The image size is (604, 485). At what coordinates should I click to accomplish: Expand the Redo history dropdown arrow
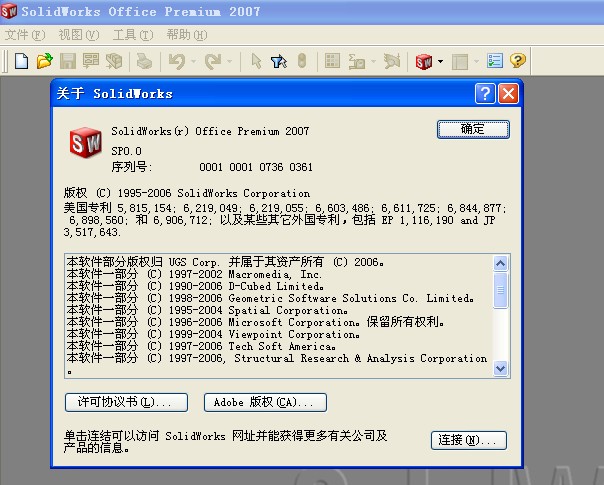tap(230, 61)
